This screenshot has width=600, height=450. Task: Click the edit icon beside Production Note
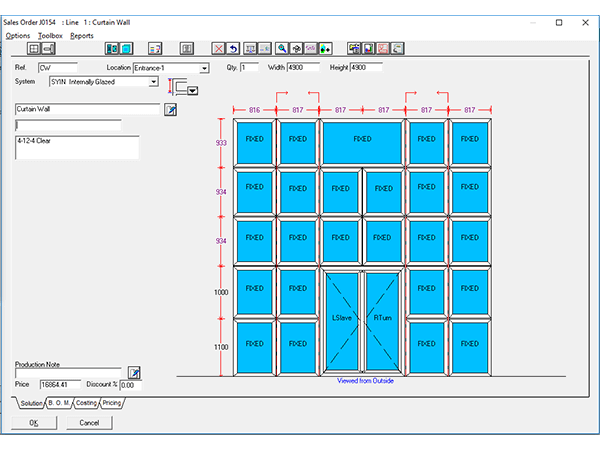pos(135,372)
